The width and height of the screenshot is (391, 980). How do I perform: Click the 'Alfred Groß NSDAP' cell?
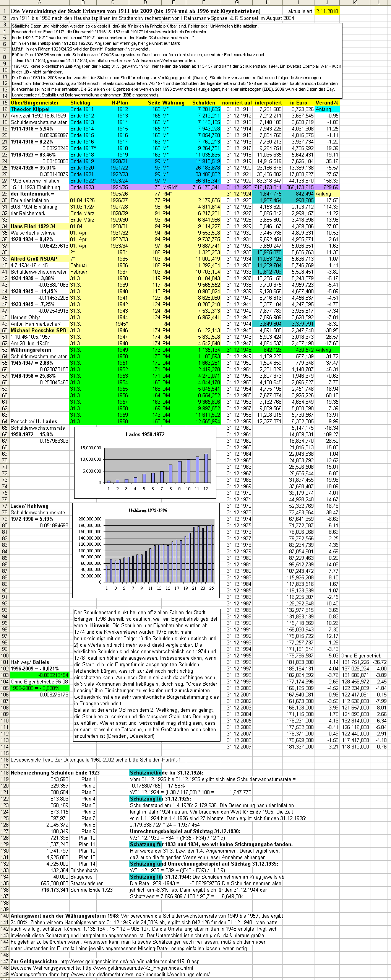pos(39,259)
